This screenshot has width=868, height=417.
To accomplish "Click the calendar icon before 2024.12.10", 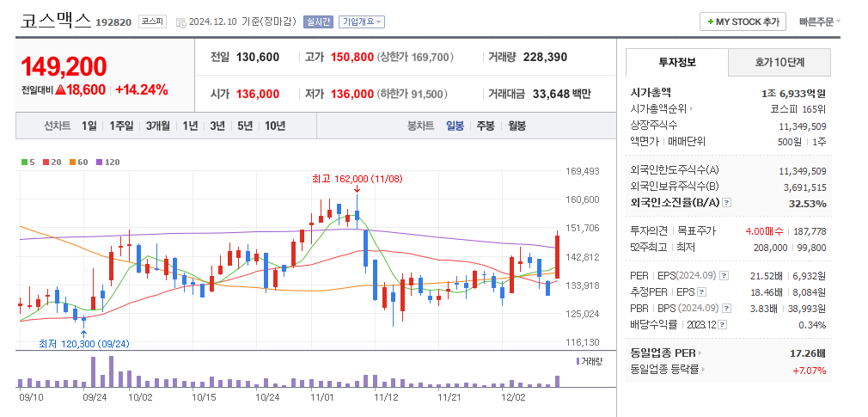I will click(x=180, y=22).
